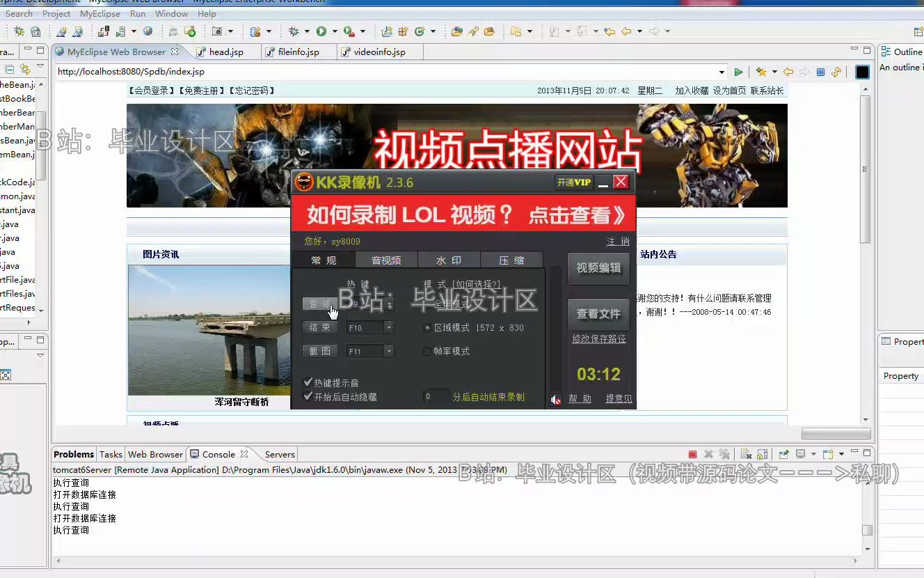
Task: Switch to fileinfo.jsp editor tab
Action: pyautogui.click(x=298, y=52)
